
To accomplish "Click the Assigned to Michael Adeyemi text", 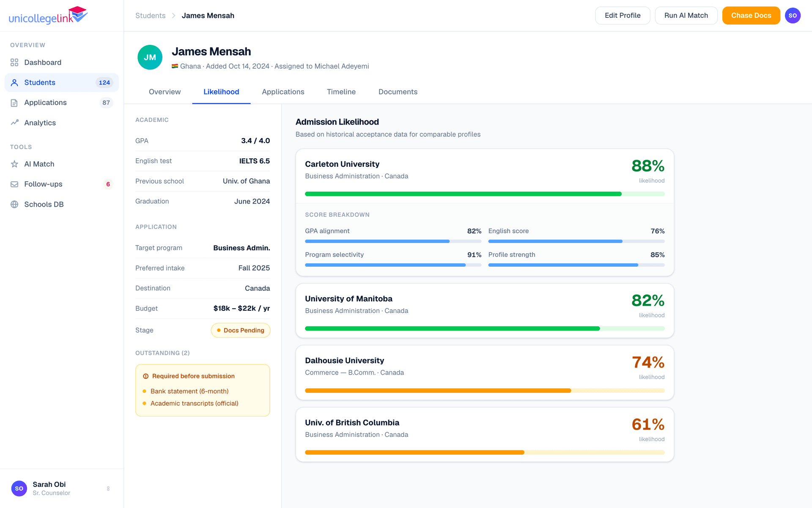I will tap(322, 66).
